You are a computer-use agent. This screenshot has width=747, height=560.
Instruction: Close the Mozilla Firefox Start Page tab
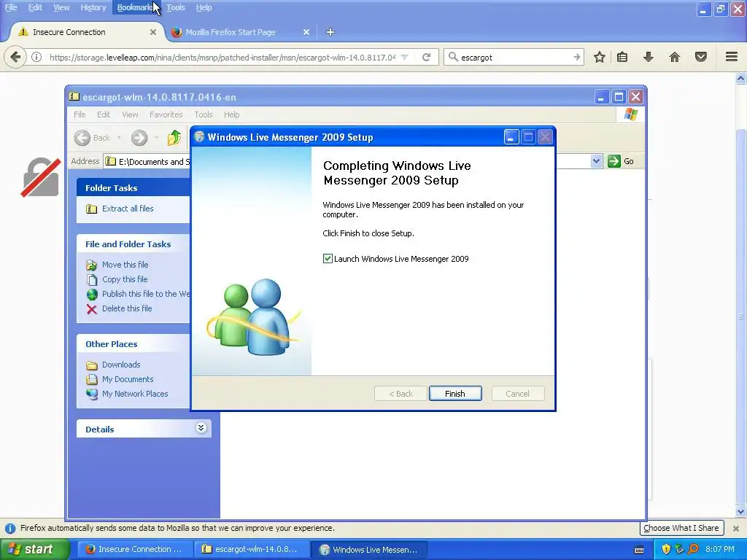(x=306, y=32)
